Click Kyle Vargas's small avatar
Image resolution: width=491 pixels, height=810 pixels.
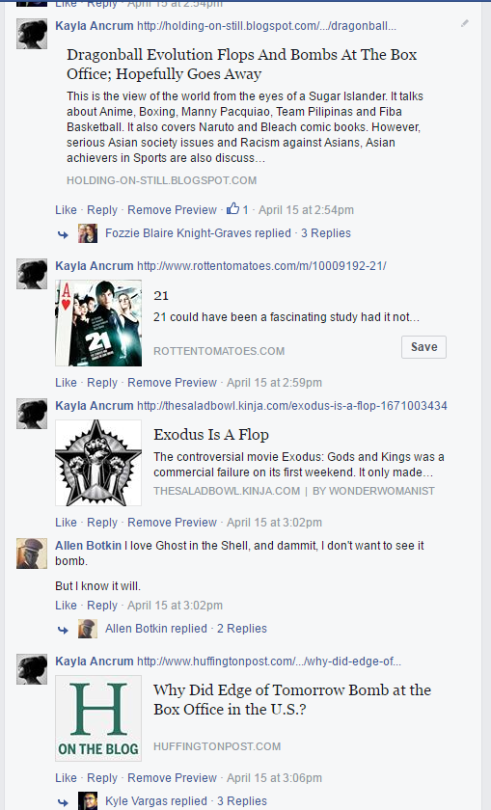click(x=88, y=801)
